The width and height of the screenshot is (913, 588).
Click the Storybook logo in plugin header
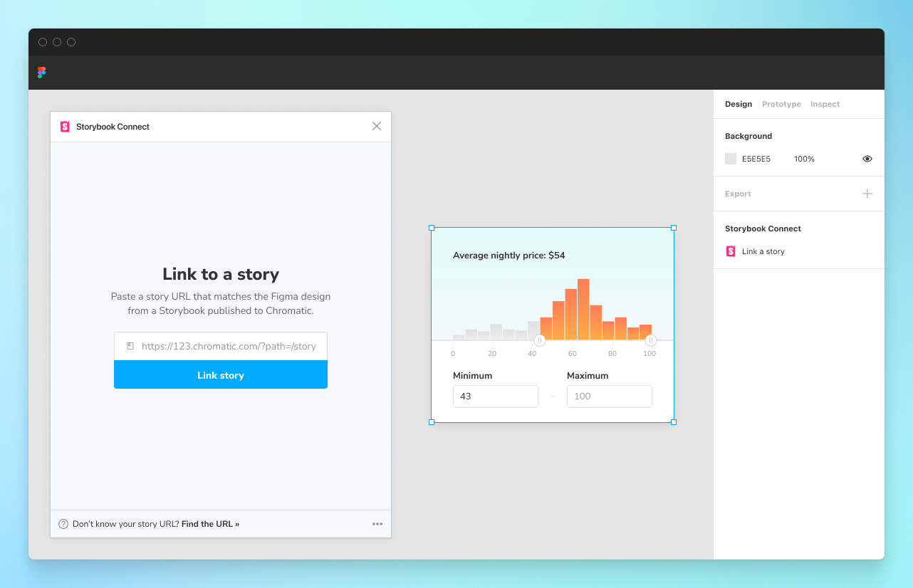pyautogui.click(x=65, y=127)
